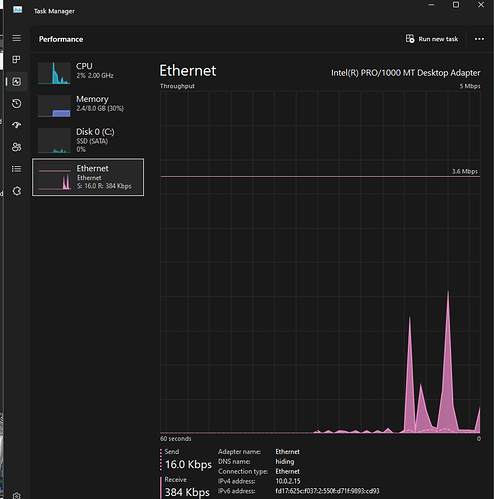Viewport: 494px width, 499px height.
Task: Open App history from sidebar
Action: (17, 104)
